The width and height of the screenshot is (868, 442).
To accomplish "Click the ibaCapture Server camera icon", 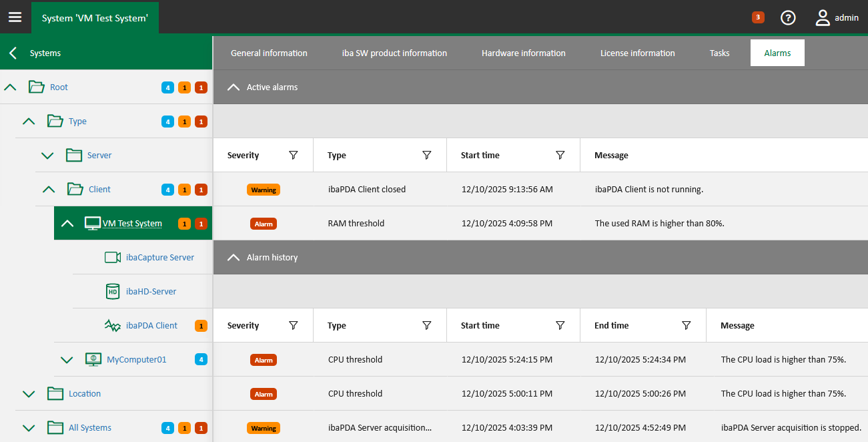I will (x=113, y=258).
